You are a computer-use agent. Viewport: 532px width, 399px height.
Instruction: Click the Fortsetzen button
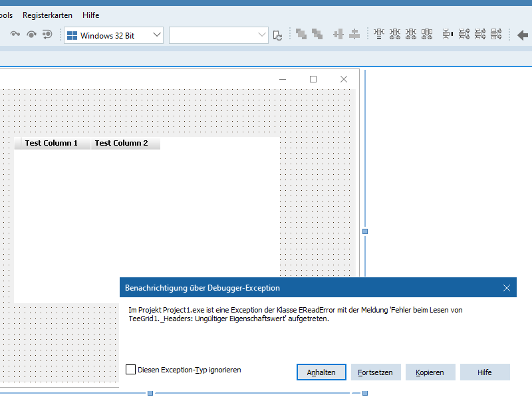(376, 372)
